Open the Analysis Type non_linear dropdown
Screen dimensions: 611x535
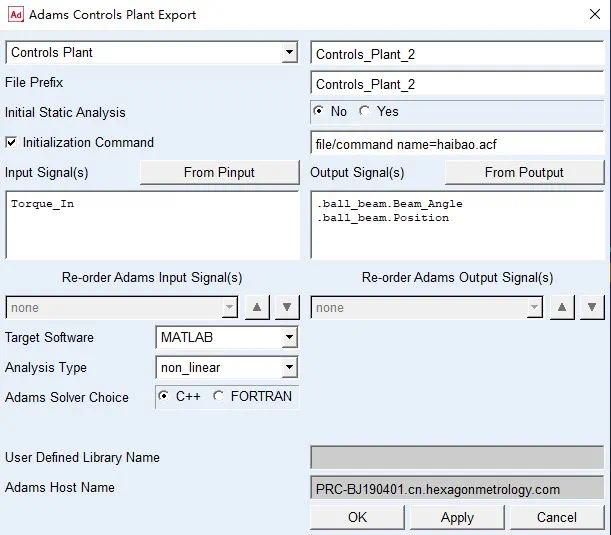[228, 368]
